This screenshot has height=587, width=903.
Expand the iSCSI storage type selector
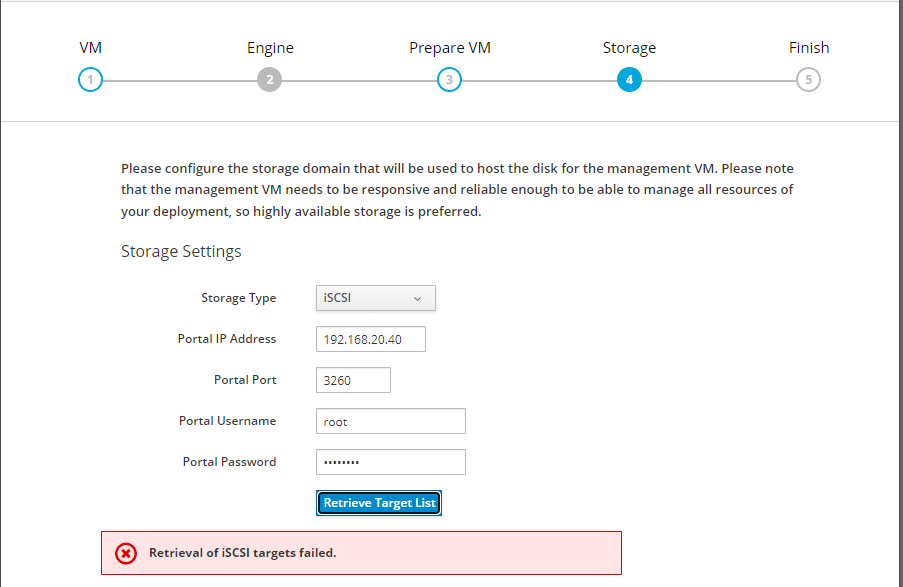click(375, 298)
